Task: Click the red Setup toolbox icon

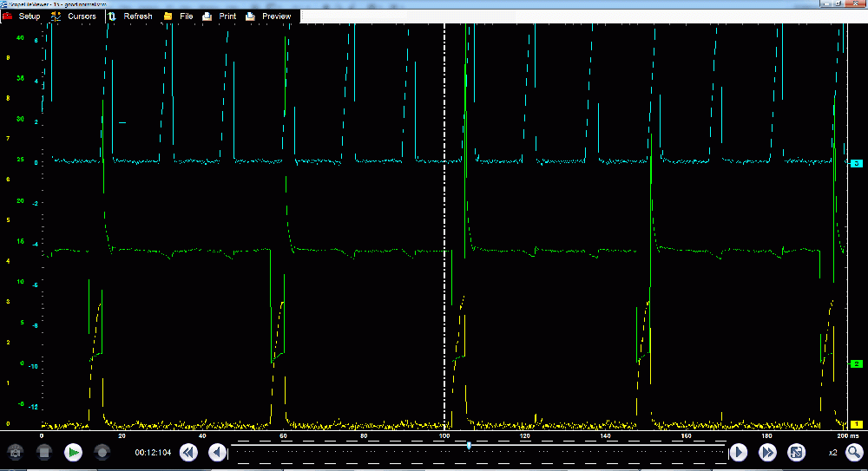Action: (x=8, y=16)
